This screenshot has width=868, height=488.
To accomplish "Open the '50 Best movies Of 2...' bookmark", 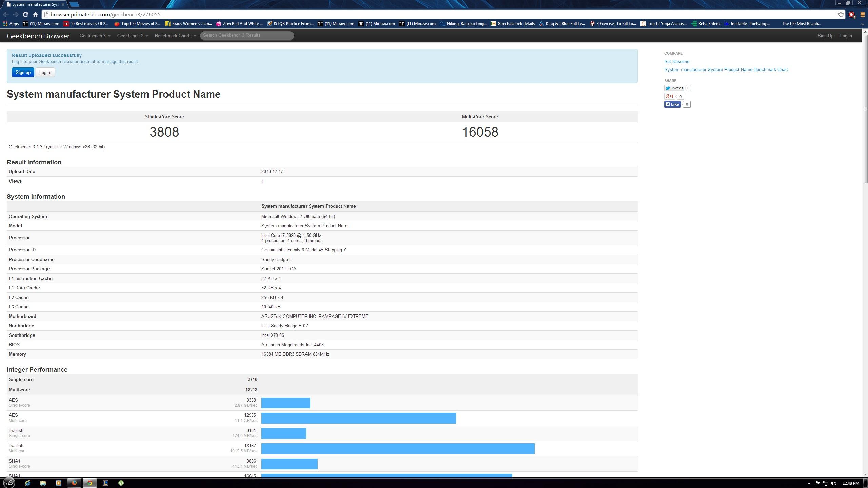I will 86,24.
